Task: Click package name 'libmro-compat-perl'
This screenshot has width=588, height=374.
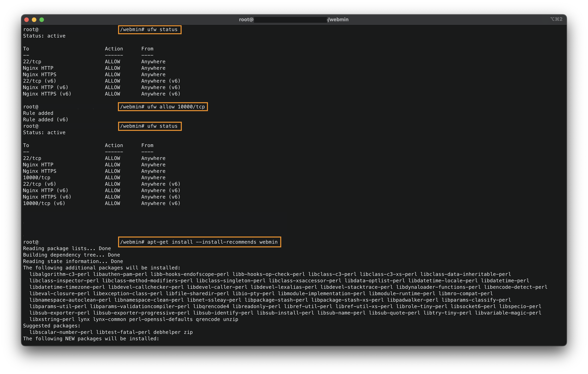Action: [466, 293]
